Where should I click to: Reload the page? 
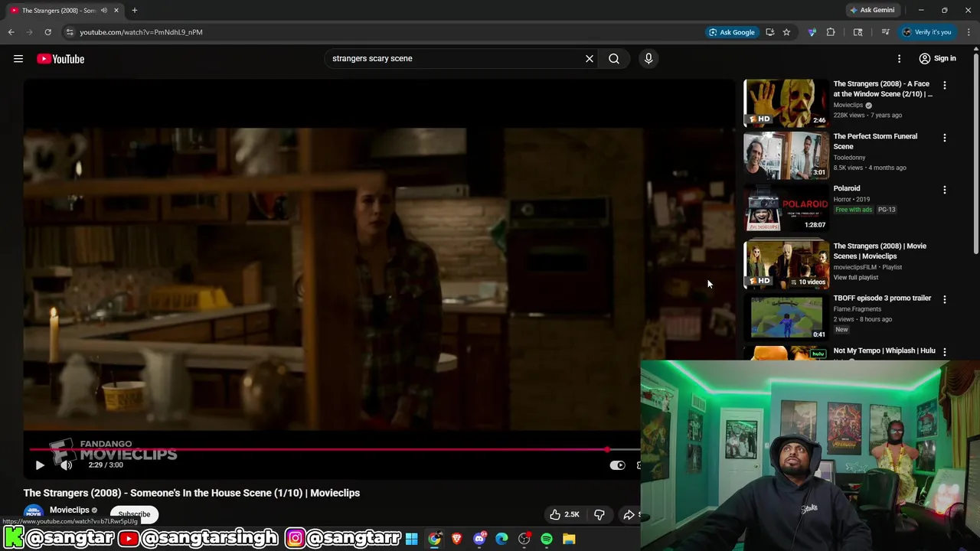click(x=47, y=32)
